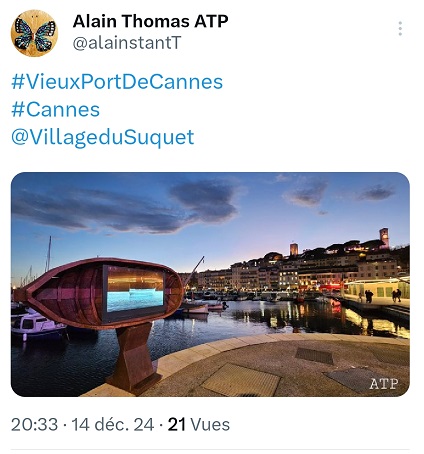Click the ATP watermark in the photo
This screenshot has width=424, height=454.
[x=384, y=384]
